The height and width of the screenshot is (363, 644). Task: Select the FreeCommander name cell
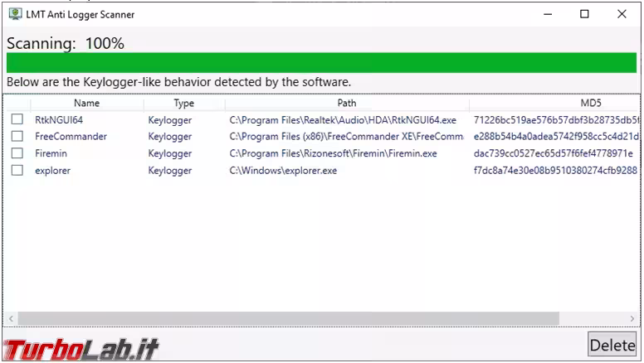[71, 136]
